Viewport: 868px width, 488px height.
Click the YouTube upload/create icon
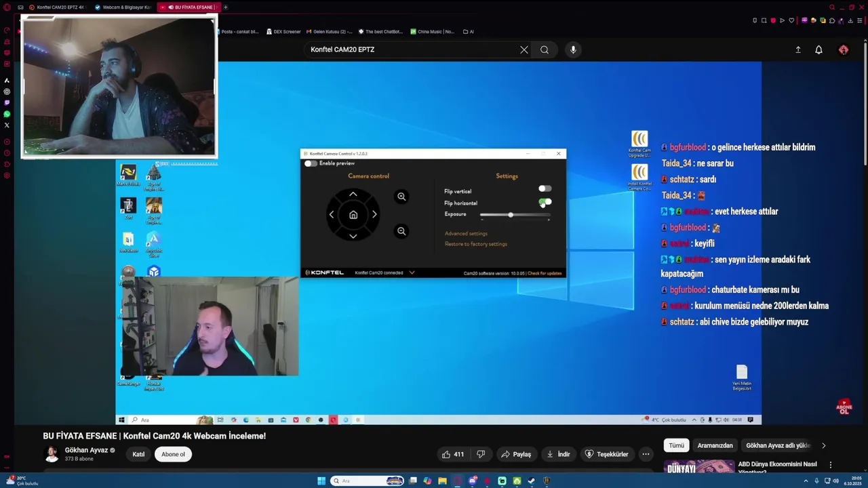point(798,49)
